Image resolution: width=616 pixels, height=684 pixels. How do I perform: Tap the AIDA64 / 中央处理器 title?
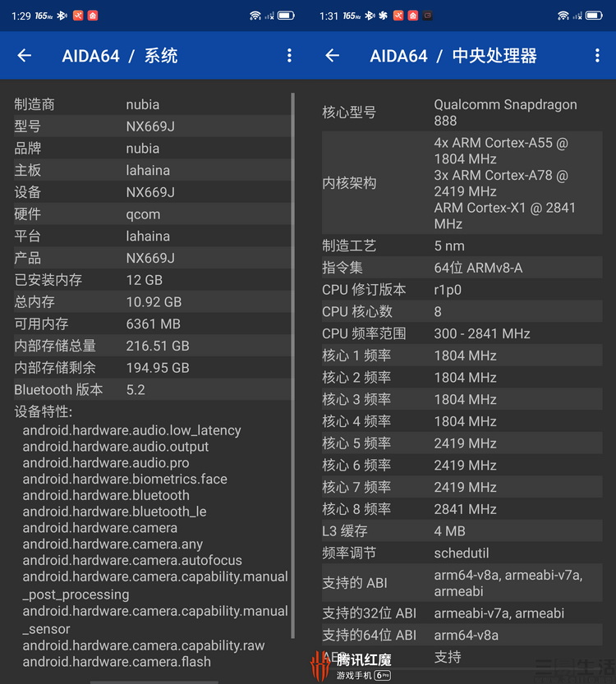453,56
